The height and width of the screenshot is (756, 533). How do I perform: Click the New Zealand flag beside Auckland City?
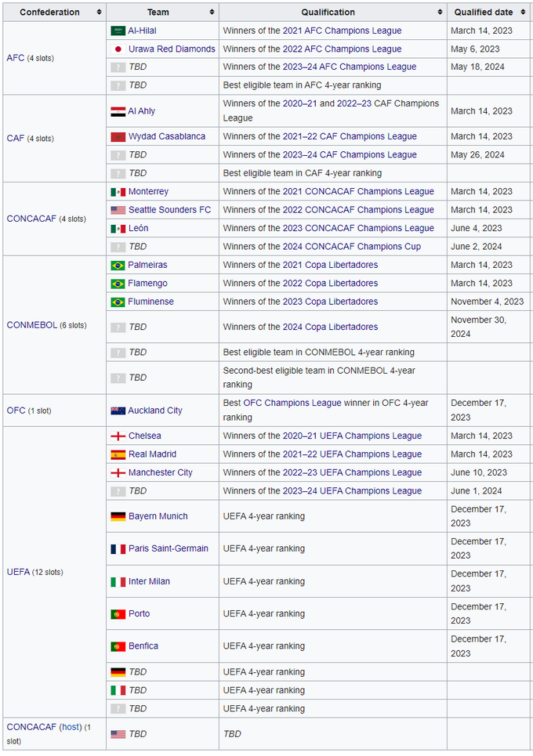(x=118, y=411)
